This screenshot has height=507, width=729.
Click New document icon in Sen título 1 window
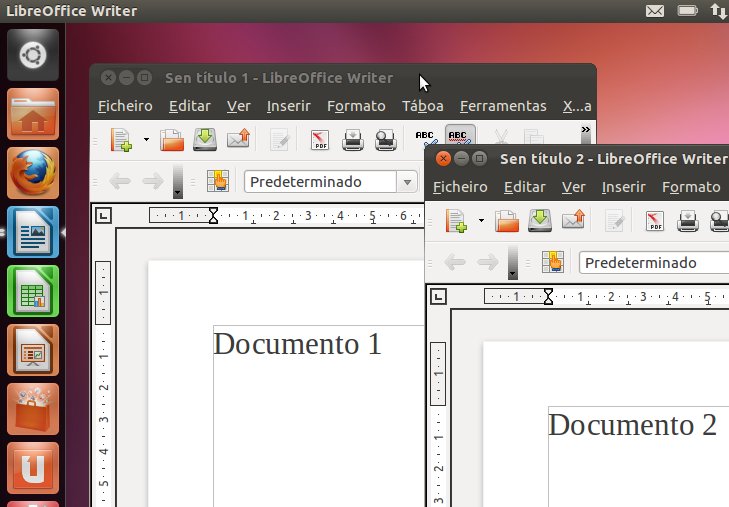point(121,139)
